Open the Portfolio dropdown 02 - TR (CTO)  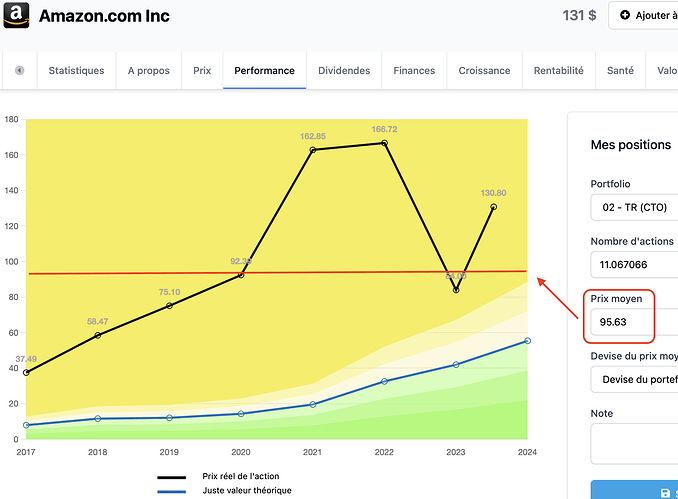click(x=634, y=207)
